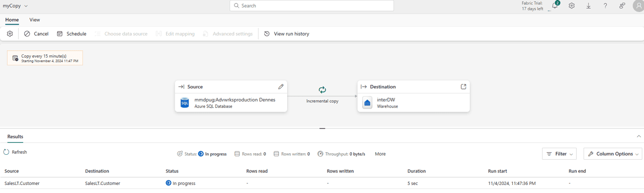The image size is (644, 193).
Task: Click the Destination column header
Action: tap(97, 171)
